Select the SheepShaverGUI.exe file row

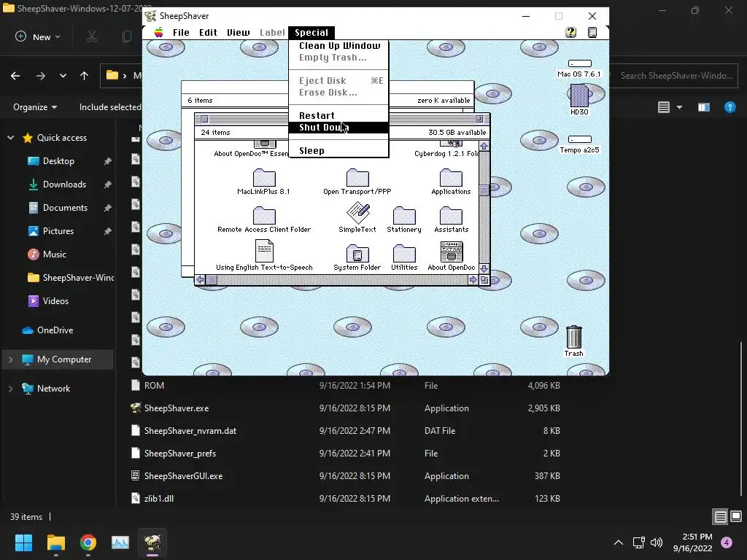click(345, 475)
